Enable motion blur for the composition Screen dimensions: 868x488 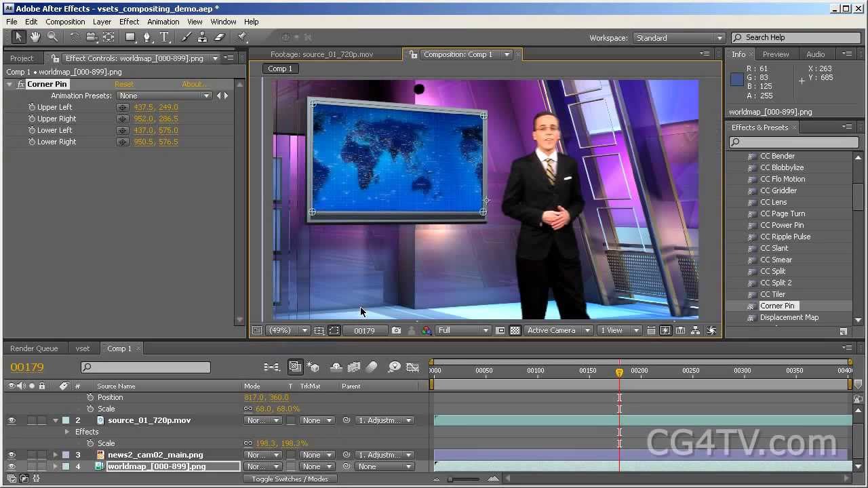pyautogui.click(x=371, y=367)
